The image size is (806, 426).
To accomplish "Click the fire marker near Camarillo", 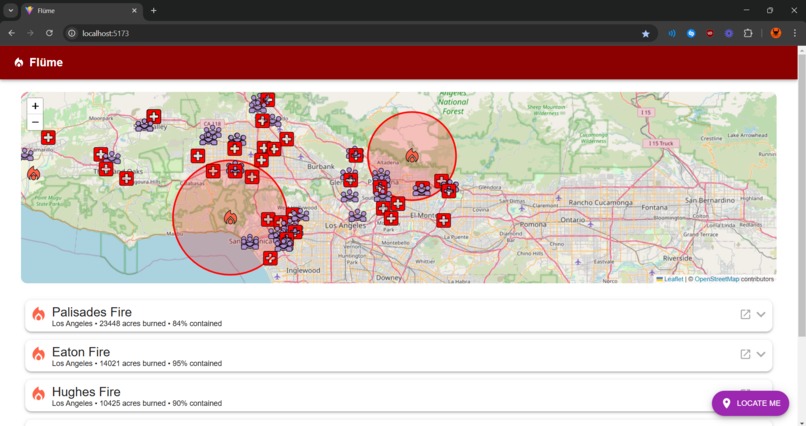I will pos(33,173).
